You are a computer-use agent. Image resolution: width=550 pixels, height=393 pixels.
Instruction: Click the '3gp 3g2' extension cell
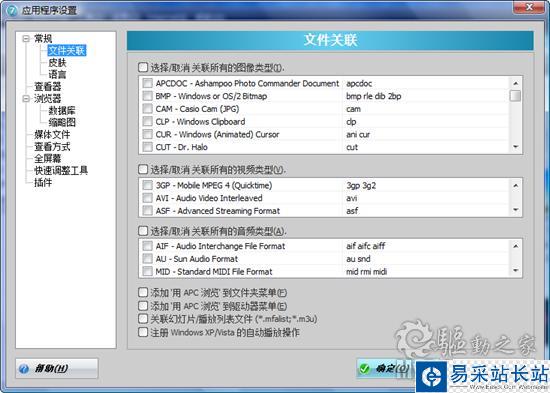click(361, 185)
